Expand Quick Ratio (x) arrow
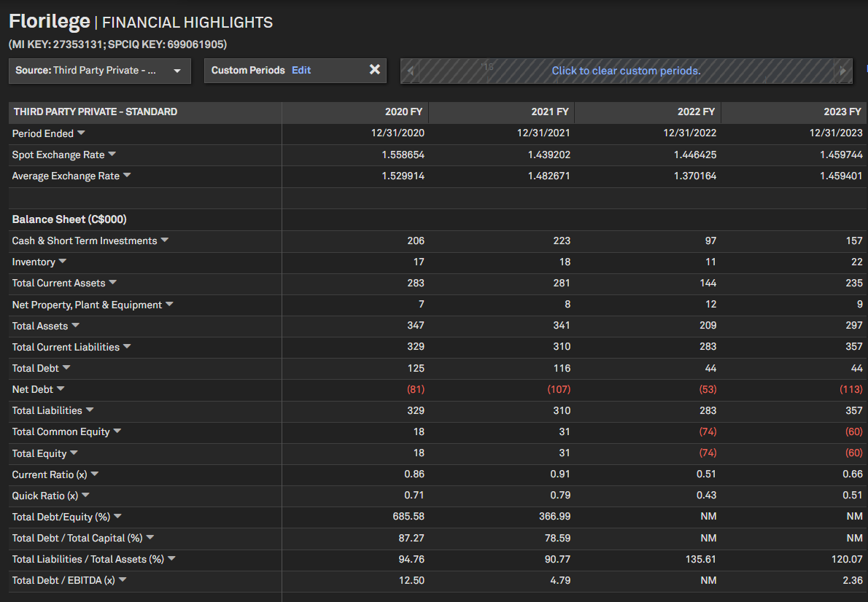Image resolution: width=868 pixels, height=602 pixels. point(86,495)
